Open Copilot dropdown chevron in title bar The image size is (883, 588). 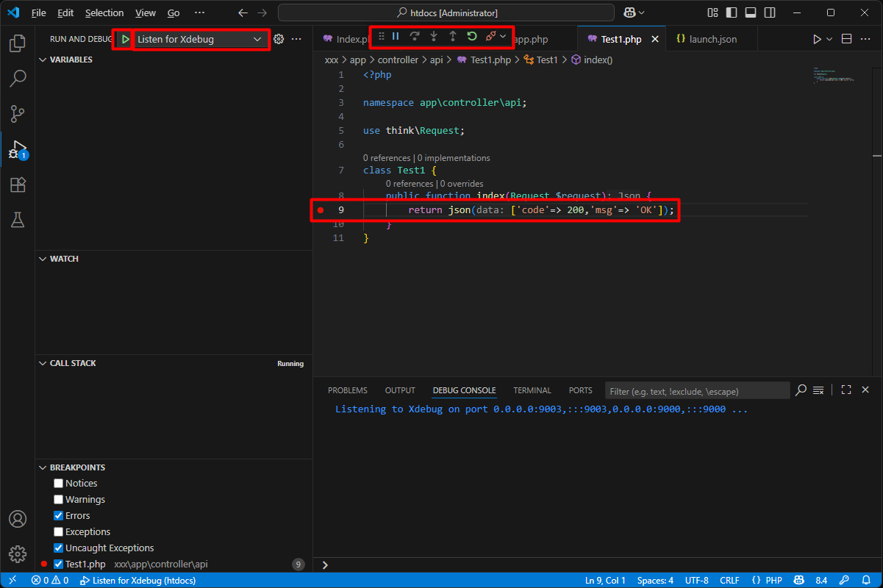click(x=642, y=12)
